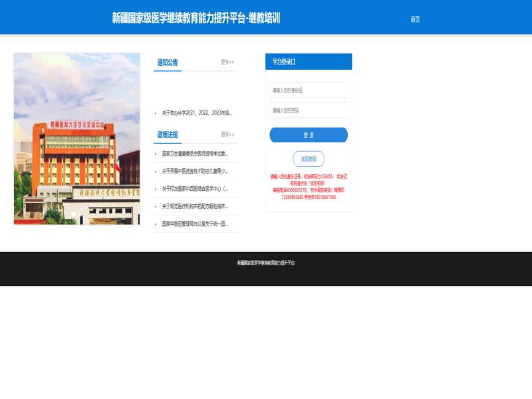
Task: Click the footer platform name text
Action: pyautogui.click(x=266, y=263)
